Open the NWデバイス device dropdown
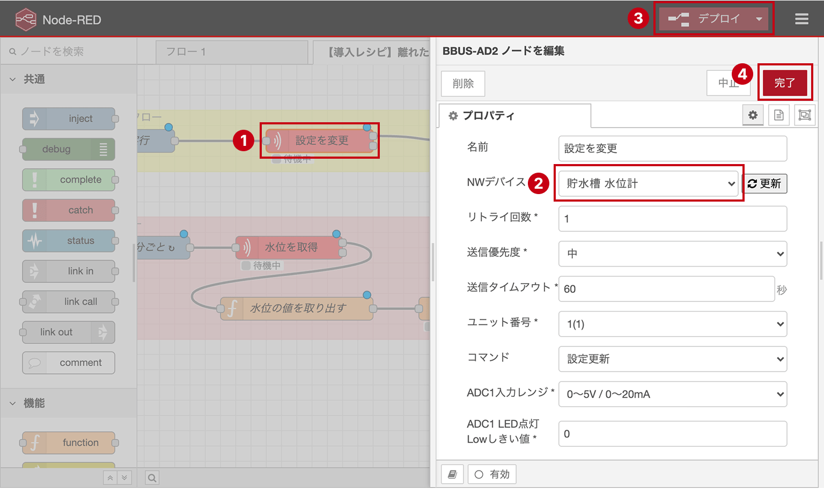The width and height of the screenshot is (824, 504). 649,183
